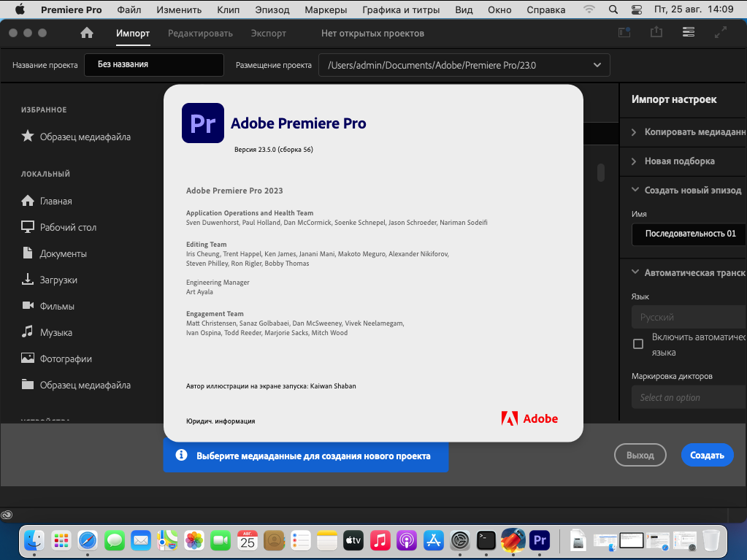Screen dimensions: 747x560
Task: Click Premiere Pro icon in Dock
Action: 540,540
